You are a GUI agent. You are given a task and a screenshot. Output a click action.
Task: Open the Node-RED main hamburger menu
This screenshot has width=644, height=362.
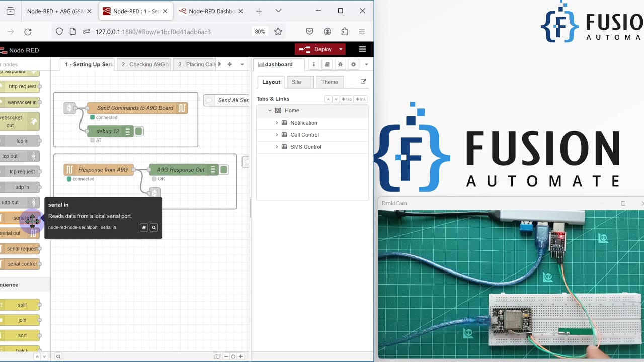point(362,49)
